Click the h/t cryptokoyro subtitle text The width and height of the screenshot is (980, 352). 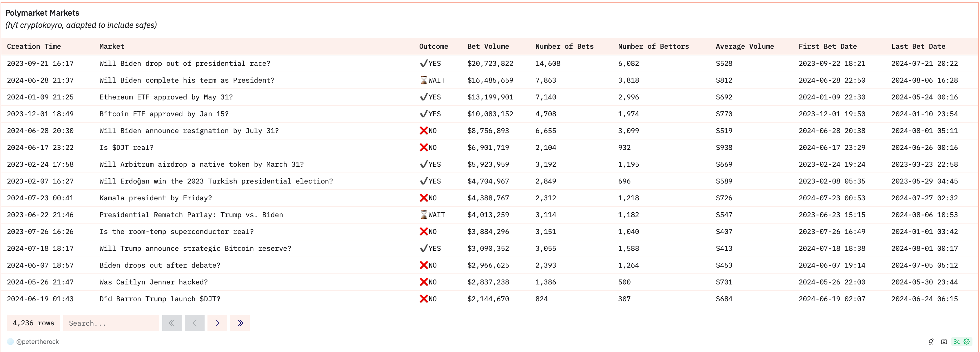tap(81, 25)
